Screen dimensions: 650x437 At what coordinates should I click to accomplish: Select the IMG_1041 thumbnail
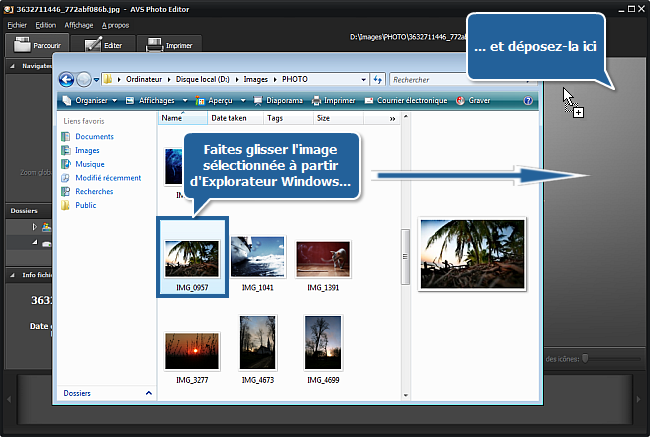coord(257,257)
